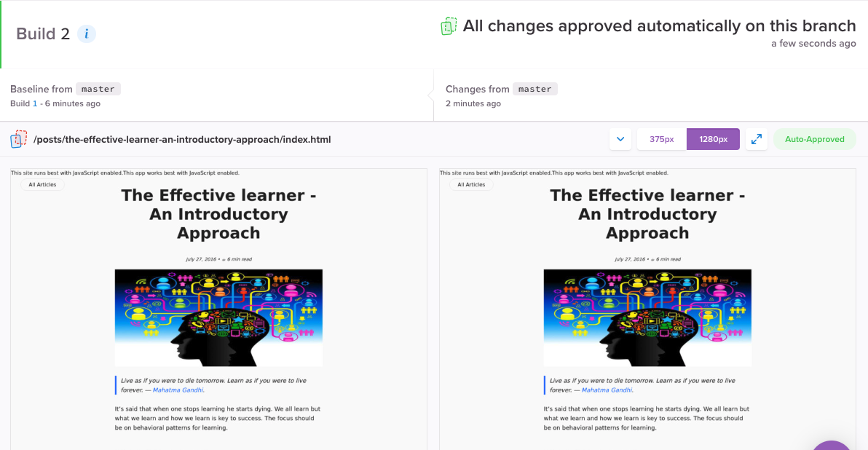
Task: Click the Auto-Approved status button
Action: (x=814, y=140)
